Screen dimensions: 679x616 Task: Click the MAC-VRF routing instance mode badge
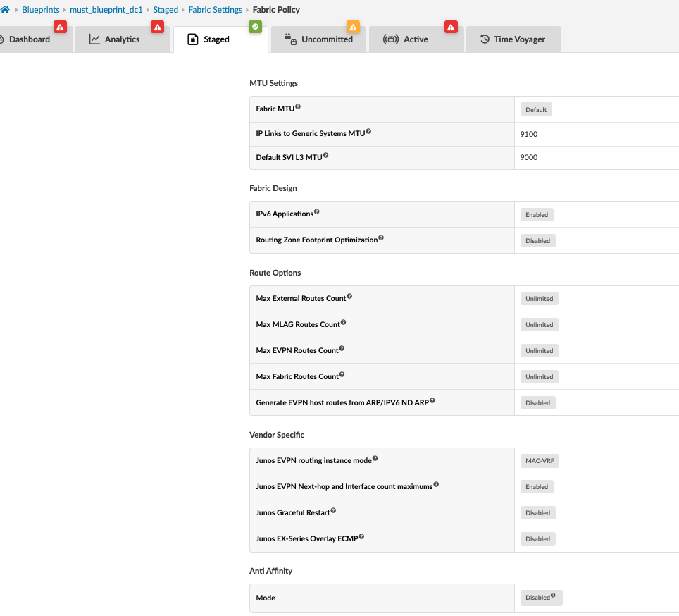(540, 462)
